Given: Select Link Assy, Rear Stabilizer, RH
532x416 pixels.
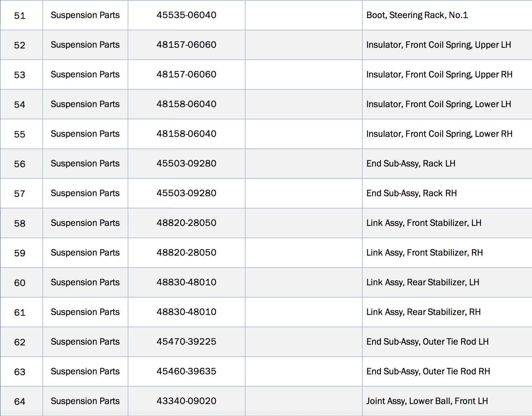Looking at the screenshot, I should click(423, 312).
